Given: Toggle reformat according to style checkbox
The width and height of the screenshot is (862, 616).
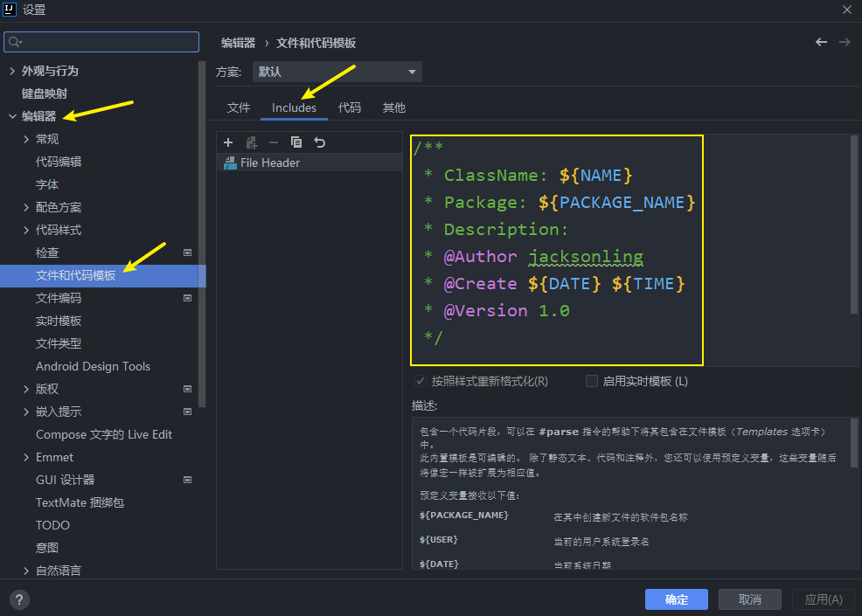Looking at the screenshot, I should point(421,381).
